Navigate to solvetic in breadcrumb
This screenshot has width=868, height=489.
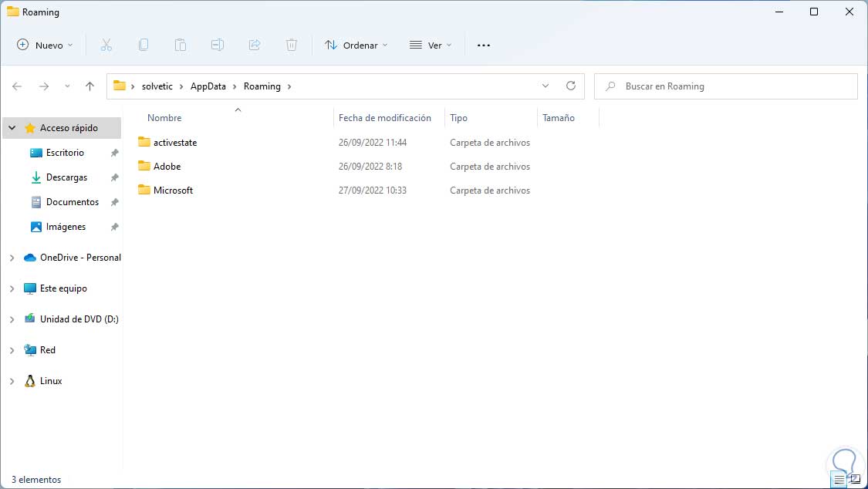pos(157,86)
